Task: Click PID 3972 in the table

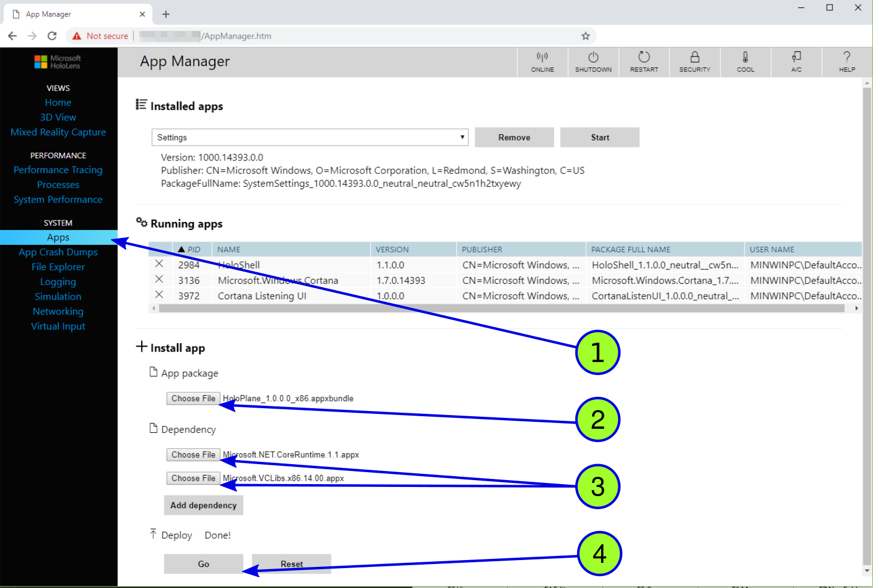Action: (x=189, y=296)
